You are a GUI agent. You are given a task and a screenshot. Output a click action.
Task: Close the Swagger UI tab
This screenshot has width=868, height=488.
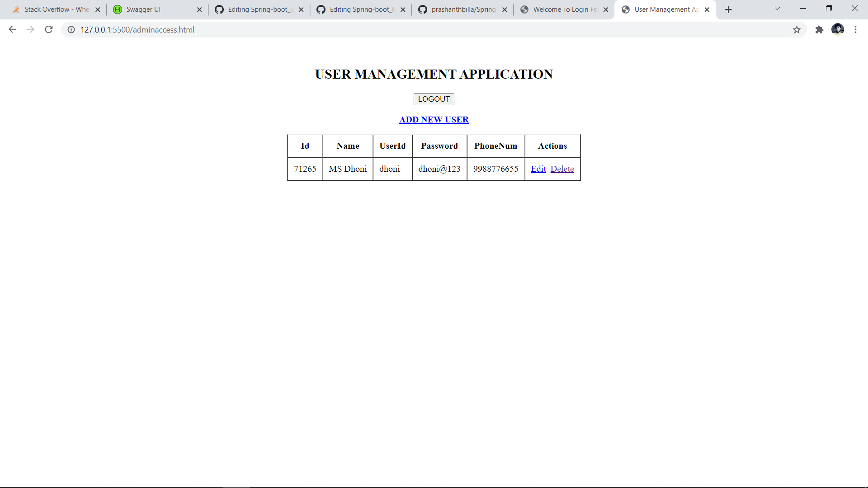tap(199, 9)
